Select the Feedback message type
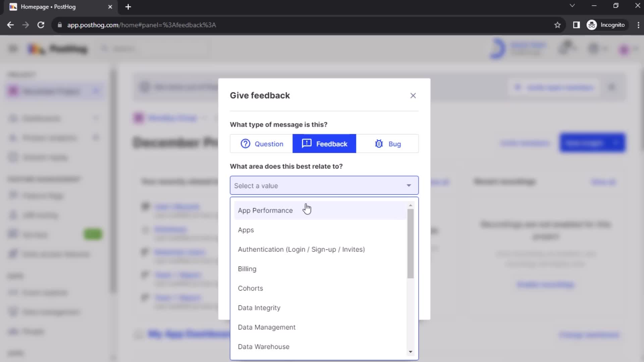Viewport: 644px width, 362px height. coord(324,144)
